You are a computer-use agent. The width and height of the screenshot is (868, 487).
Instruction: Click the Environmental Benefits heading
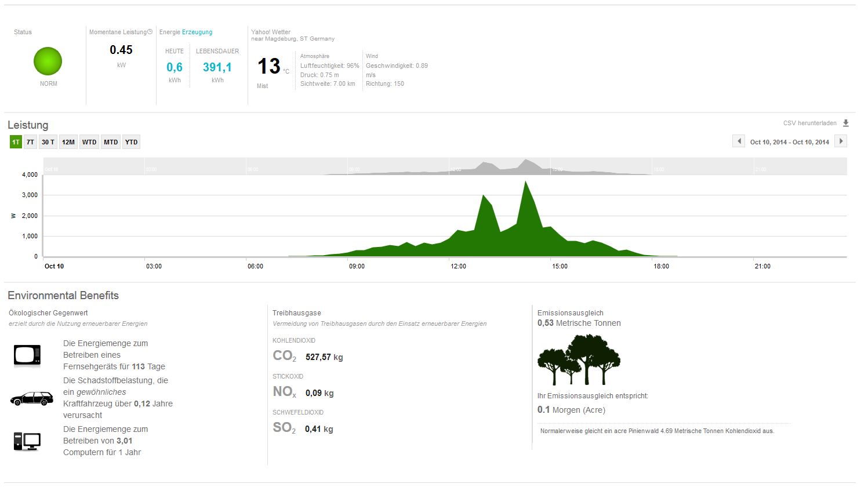[63, 296]
